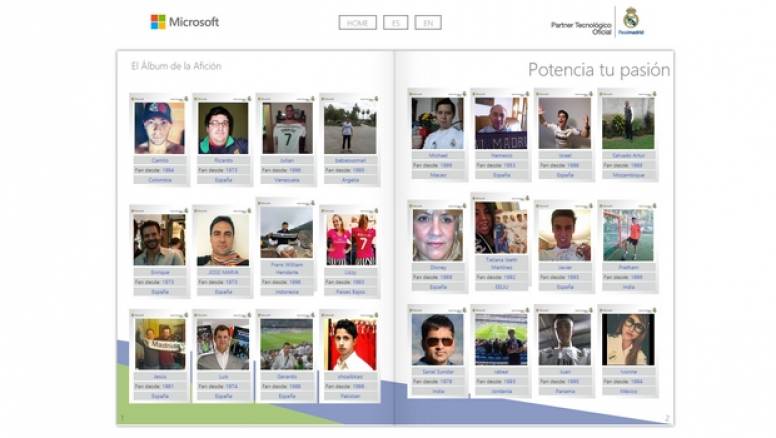776x438 pixels.
Task: Open Jesús's photo holding Madrid scarf
Action: pos(159,345)
